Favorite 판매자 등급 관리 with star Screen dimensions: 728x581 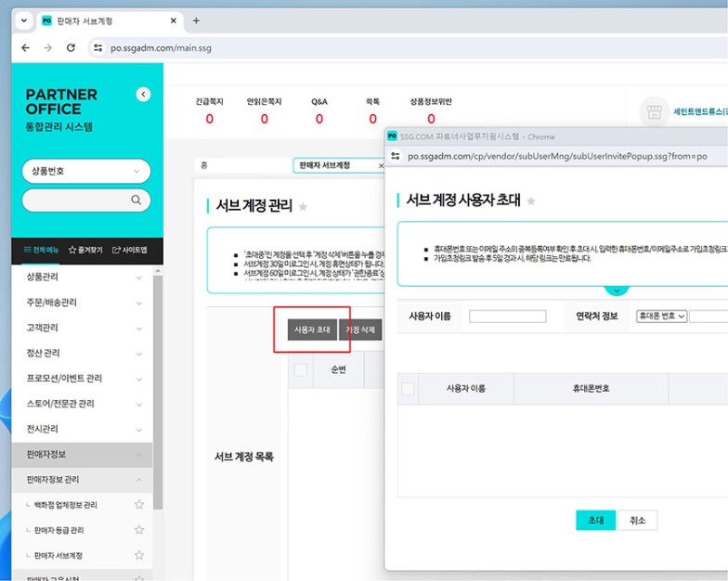(139, 529)
